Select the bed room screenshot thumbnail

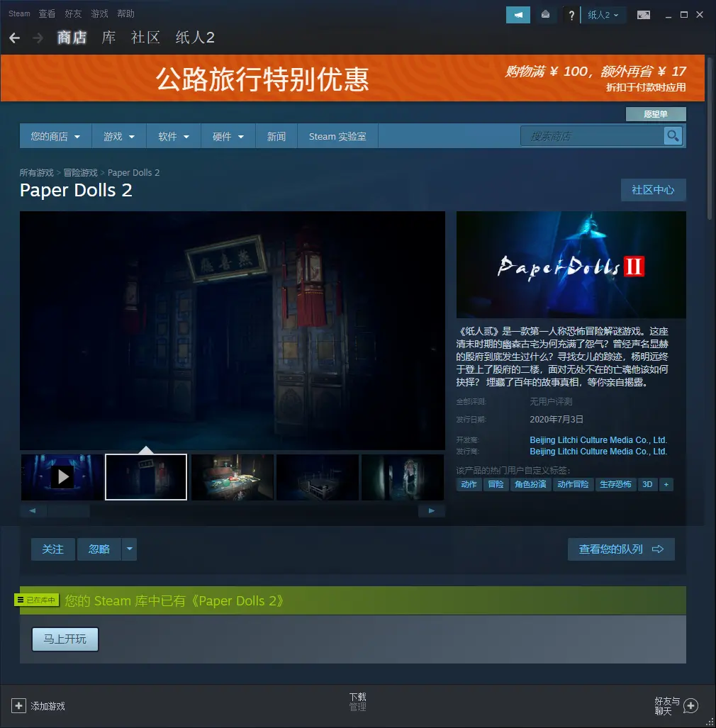tap(317, 477)
